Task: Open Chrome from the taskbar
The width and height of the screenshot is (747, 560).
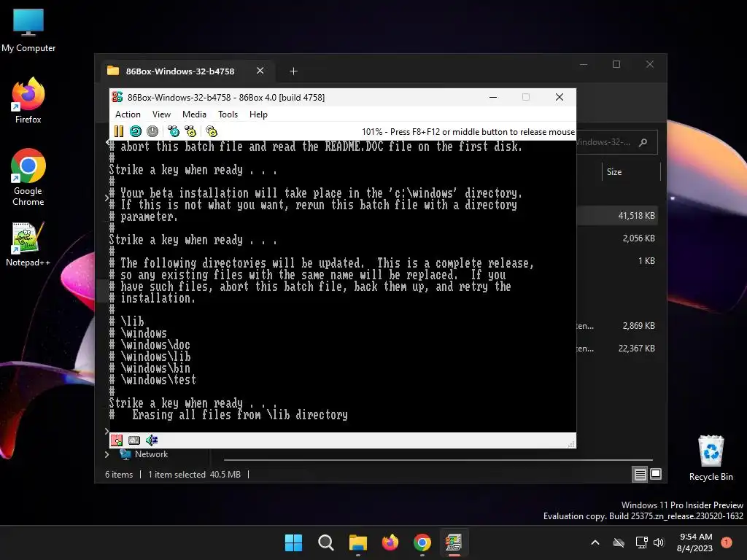Action: click(x=422, y=542)
